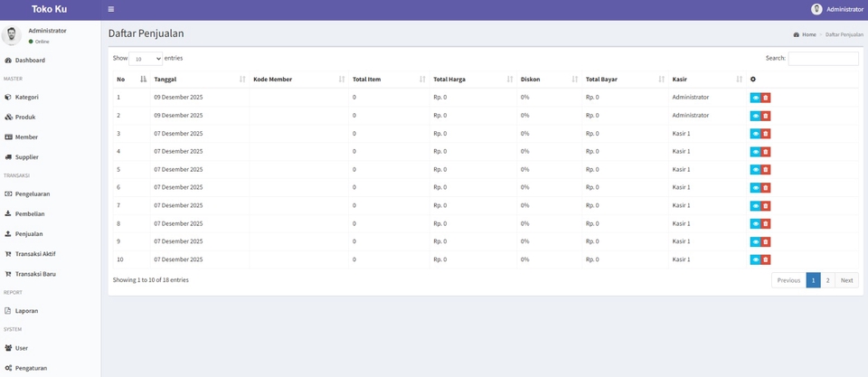Open Laporan under the Report section
The width and height of the screenshot is (868, 377).
26,311
